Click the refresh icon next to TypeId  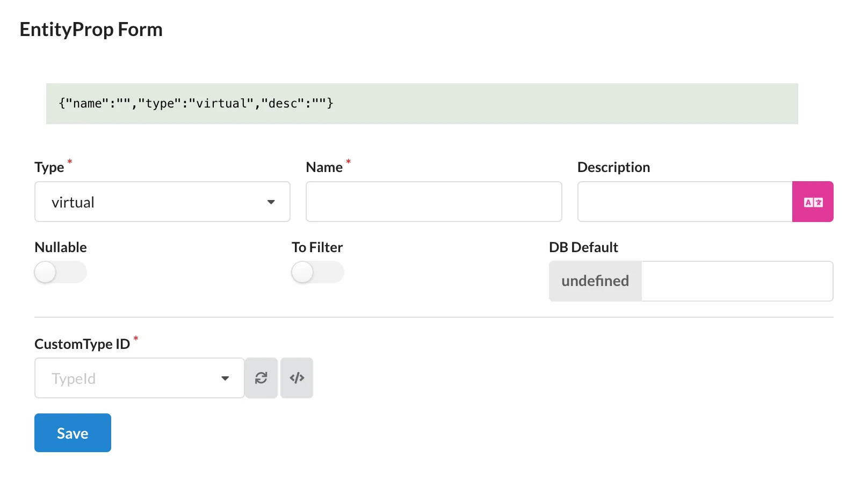pos(261,378)
